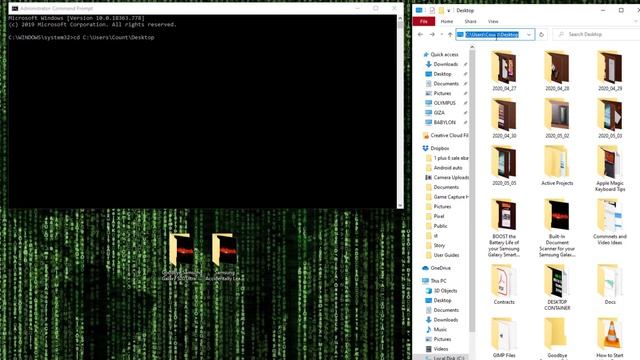Switch to the Home ribbon tab
The width and height of the screenshot is (640, 360).
click(447, 21)
